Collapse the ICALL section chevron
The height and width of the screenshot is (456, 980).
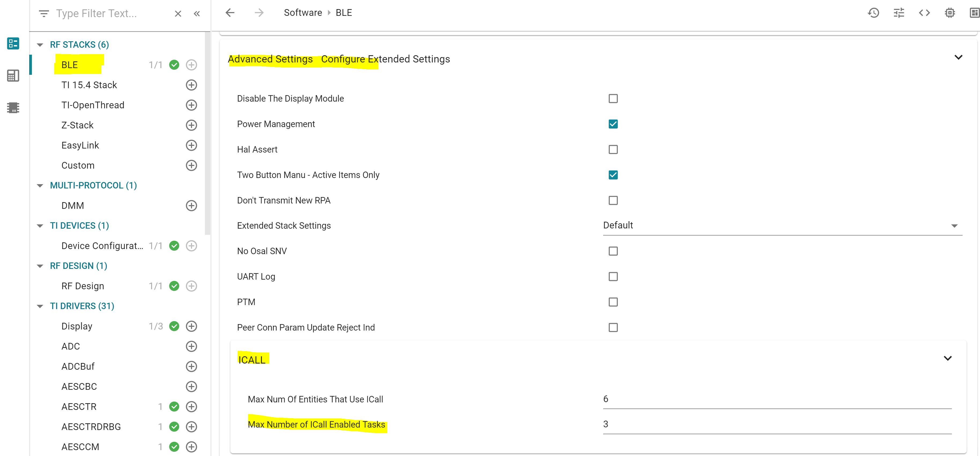pos(947,358)
